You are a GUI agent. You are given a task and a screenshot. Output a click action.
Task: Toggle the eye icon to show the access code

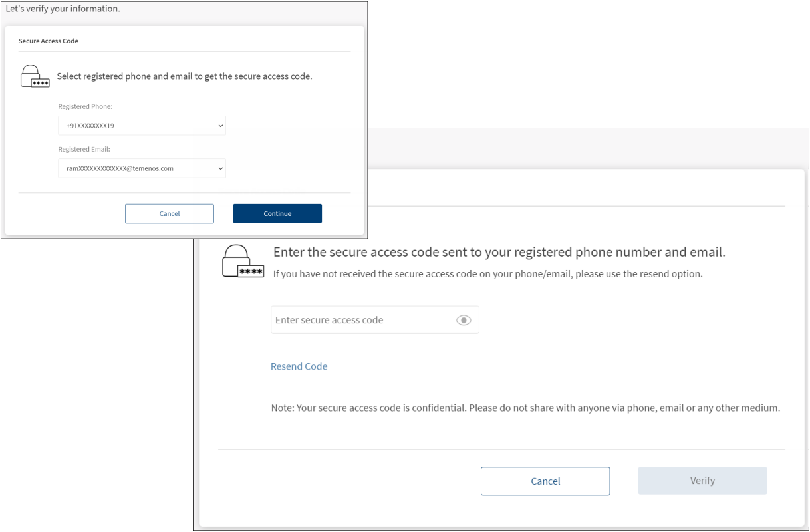464,321
